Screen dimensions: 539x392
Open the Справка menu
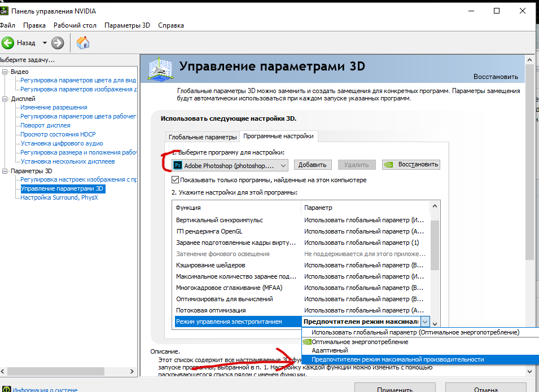(171, 25)
